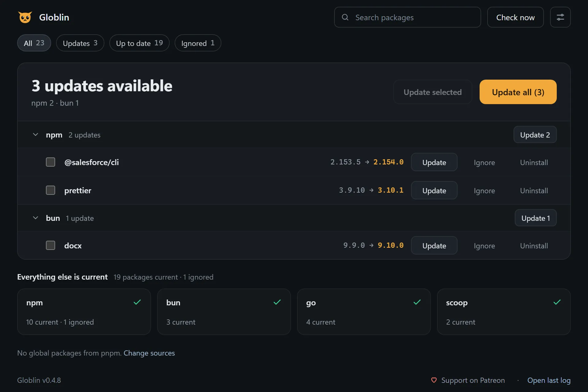Image resolution: width=588 pixels, height=392 pixels.
Task: Uninstall the @salesforce/cli package
Action: 534,162
